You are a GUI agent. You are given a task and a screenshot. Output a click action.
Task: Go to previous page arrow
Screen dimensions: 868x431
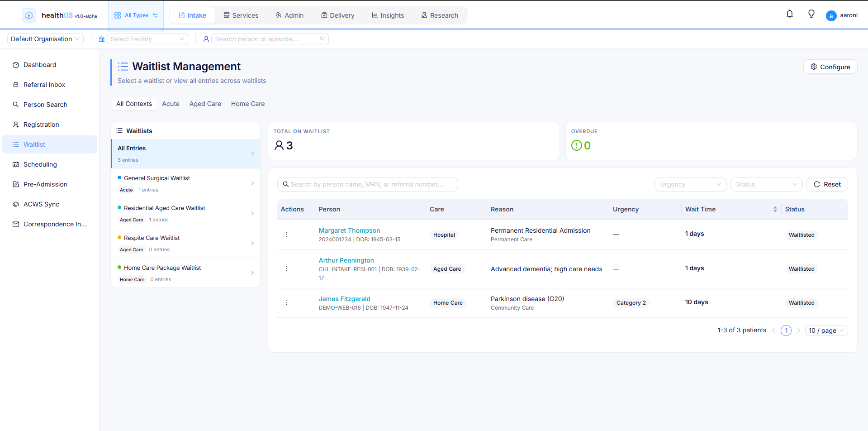[x=773, y=330]
